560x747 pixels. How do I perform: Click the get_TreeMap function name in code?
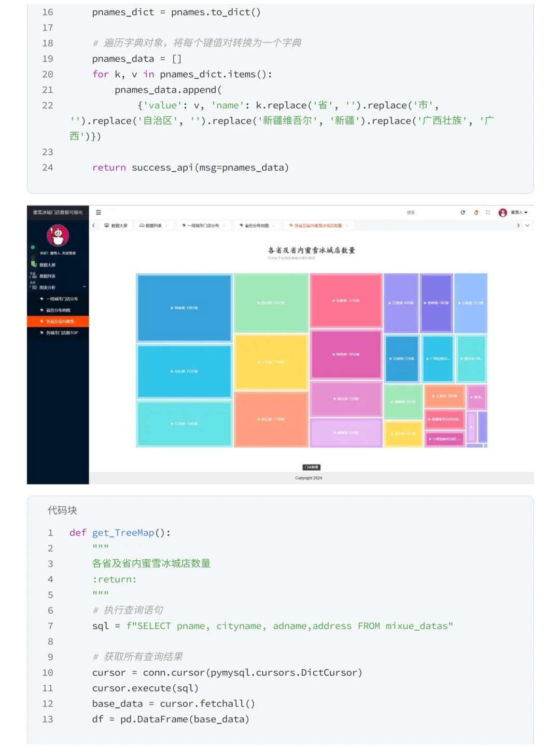tap(123, 533)
